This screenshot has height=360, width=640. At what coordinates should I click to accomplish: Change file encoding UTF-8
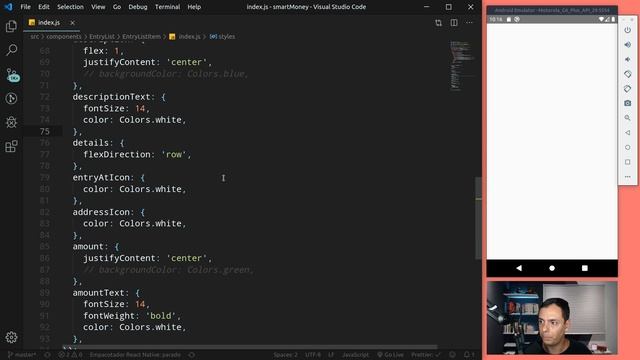pos(313,355)
